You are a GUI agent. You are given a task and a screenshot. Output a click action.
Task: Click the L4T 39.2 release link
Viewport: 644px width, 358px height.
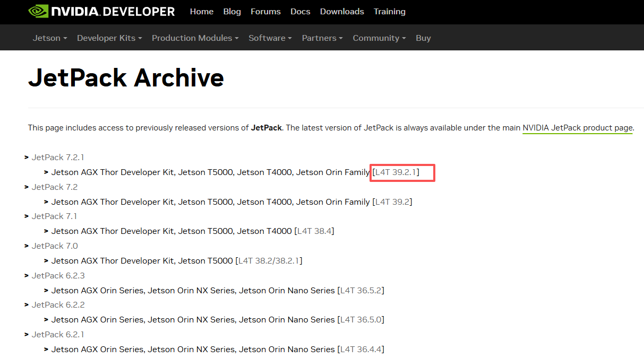point(392,202)
